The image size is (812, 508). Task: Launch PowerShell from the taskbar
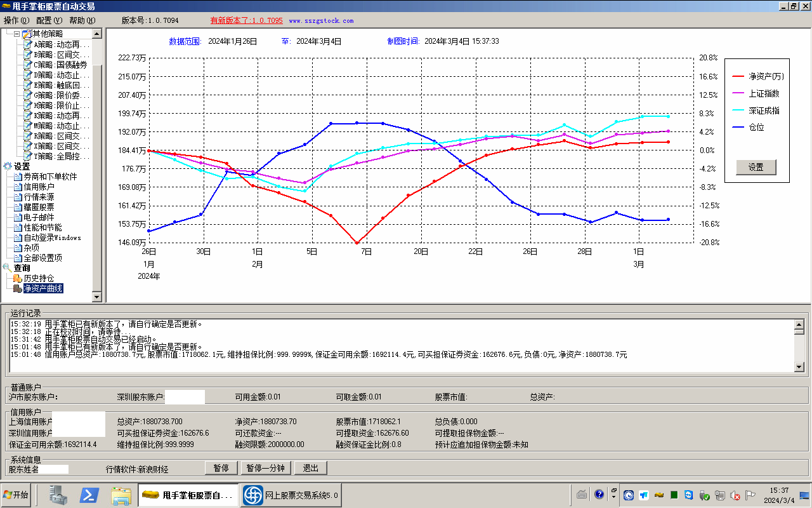click(x=89, y=495)
